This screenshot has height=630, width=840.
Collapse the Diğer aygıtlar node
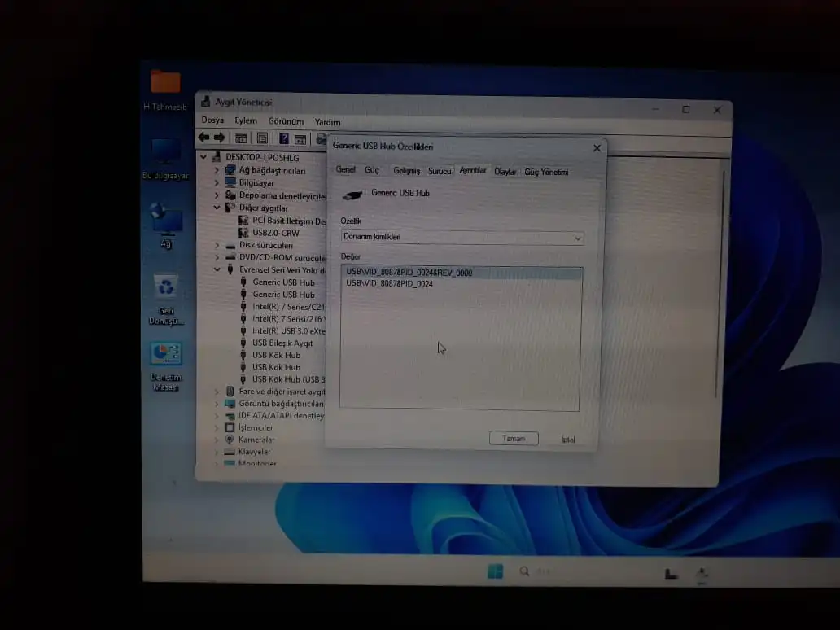(x=217, y=208)
